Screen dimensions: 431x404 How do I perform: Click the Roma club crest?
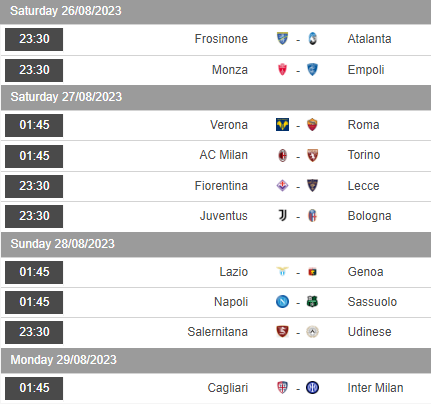pyautogui.click(x=312, y=125)
